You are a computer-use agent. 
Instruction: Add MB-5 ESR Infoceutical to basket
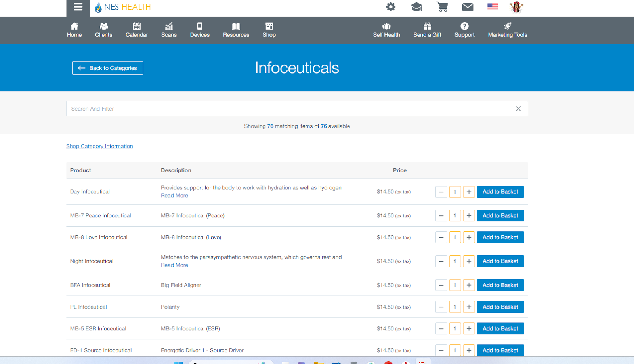coord(500,329)
